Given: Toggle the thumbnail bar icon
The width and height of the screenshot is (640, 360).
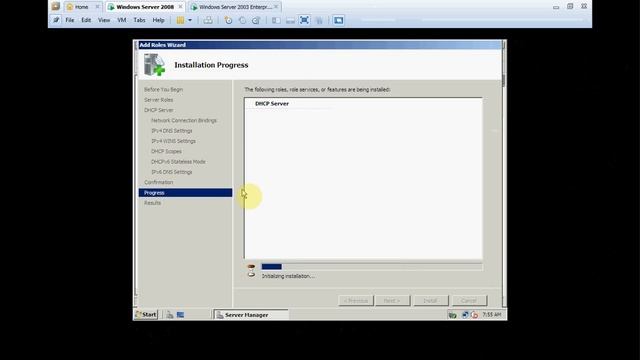Looking at the screenshot, I should coord(290,20).
